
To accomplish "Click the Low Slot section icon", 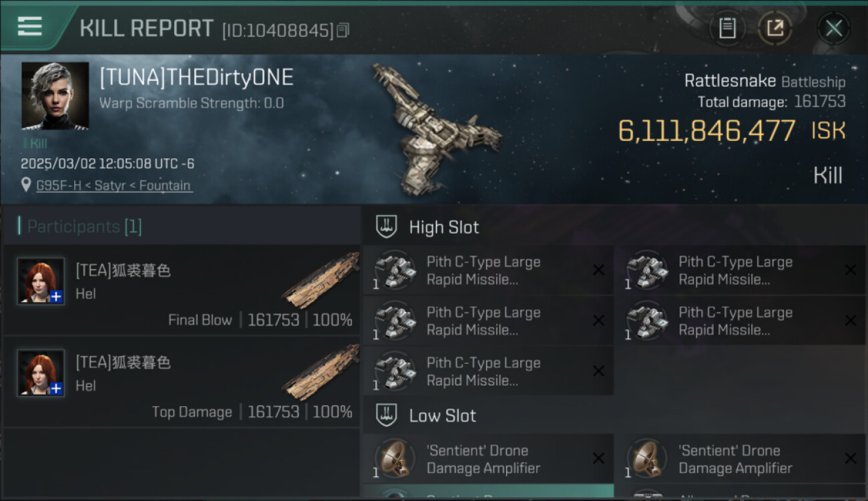I will (x=387, y=415).
